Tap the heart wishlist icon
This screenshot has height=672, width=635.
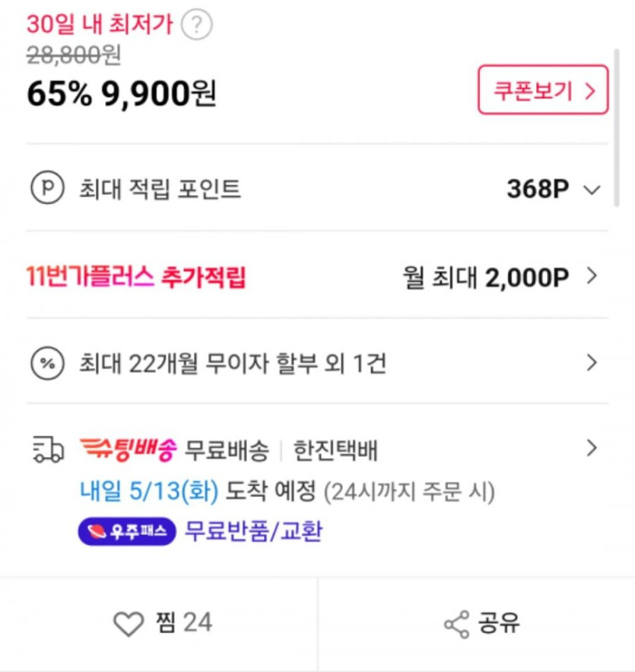click(128, 624)
